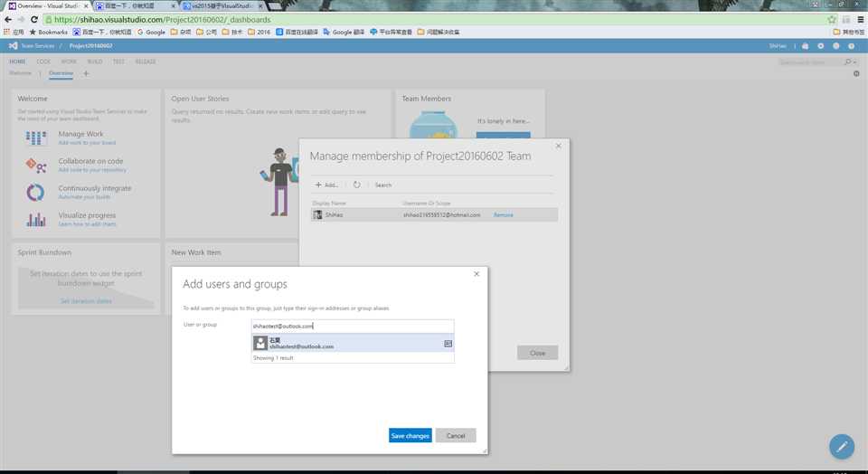Screen dimensions: 868x474
Task: Open the settings gear icon in header
Action: point(821,46)
